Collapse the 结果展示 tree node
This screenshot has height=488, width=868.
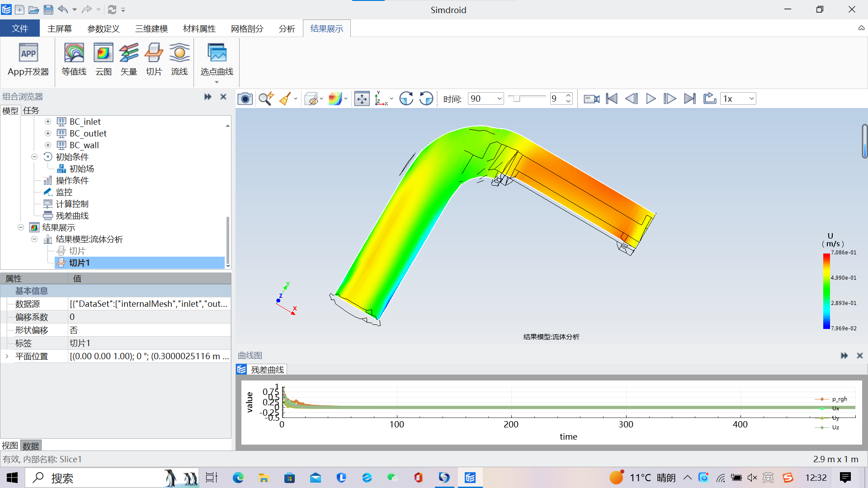pyautogui.click(x=21, y=227)
